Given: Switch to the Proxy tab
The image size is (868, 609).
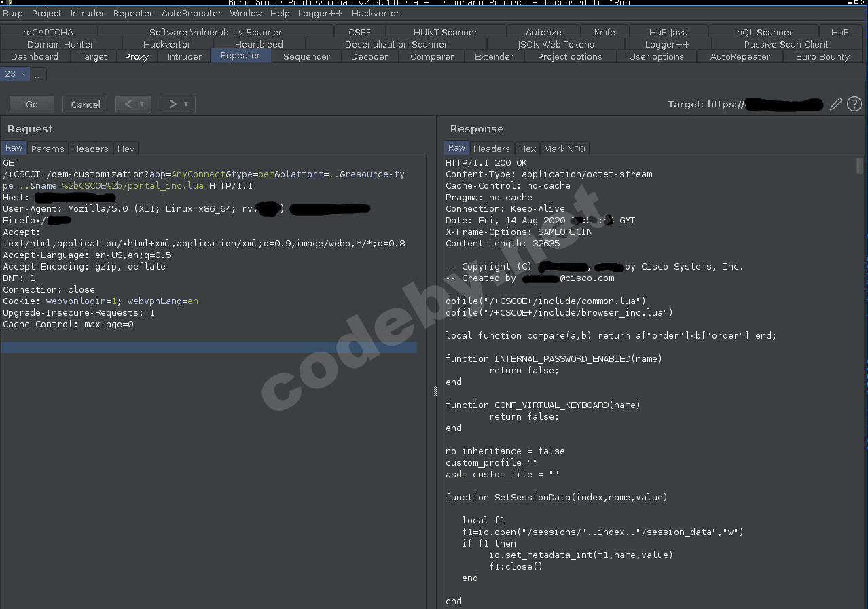Looking at the screenshot, I should [137, 56].
